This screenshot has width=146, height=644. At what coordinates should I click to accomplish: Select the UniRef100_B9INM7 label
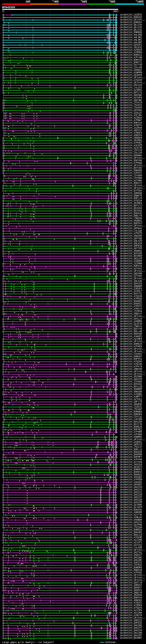coord(131,638)
